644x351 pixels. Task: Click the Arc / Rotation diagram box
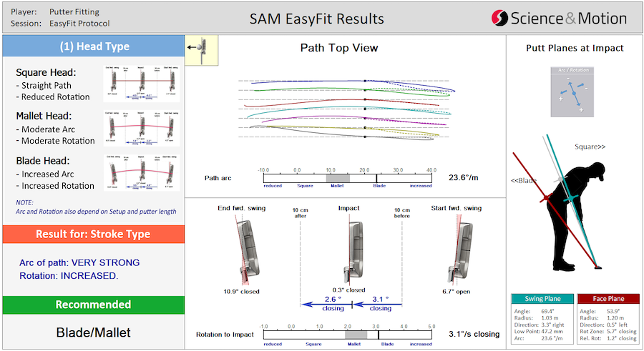point(572,92)
